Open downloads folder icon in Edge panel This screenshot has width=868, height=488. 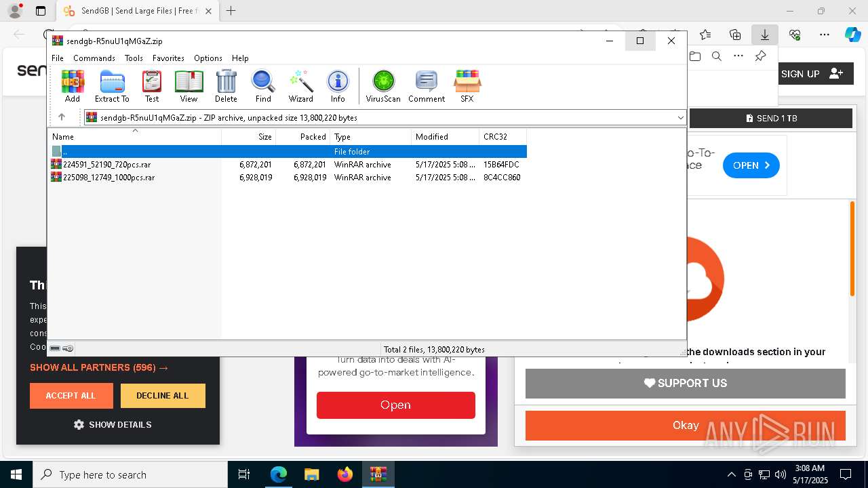[x=695, y=56]
